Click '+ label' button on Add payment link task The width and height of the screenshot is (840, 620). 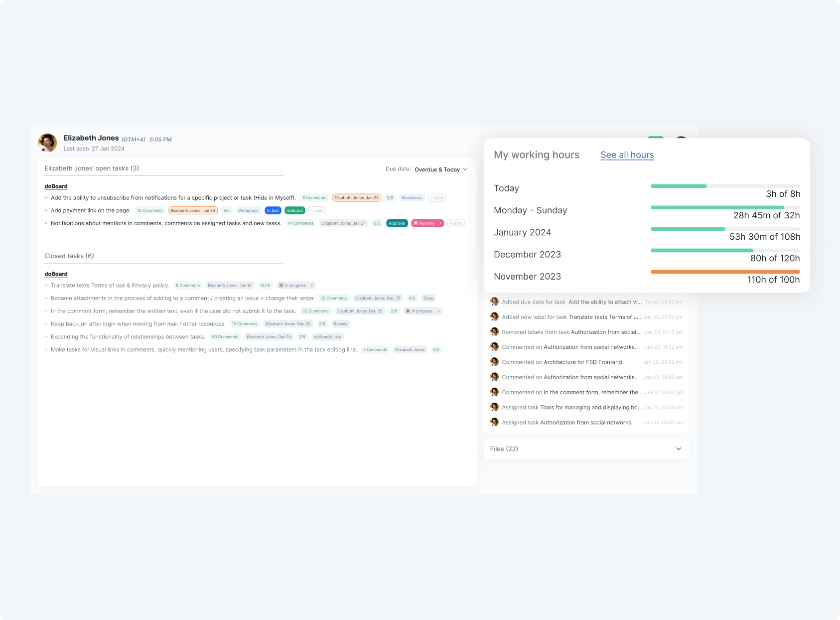tap(317, 210)
